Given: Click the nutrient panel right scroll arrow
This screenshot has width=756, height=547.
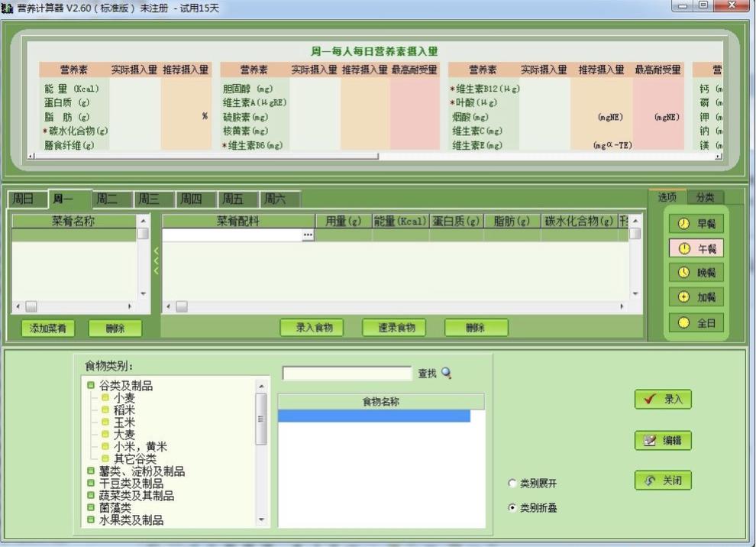Looking at the screenshot, I should coord(718,157).
